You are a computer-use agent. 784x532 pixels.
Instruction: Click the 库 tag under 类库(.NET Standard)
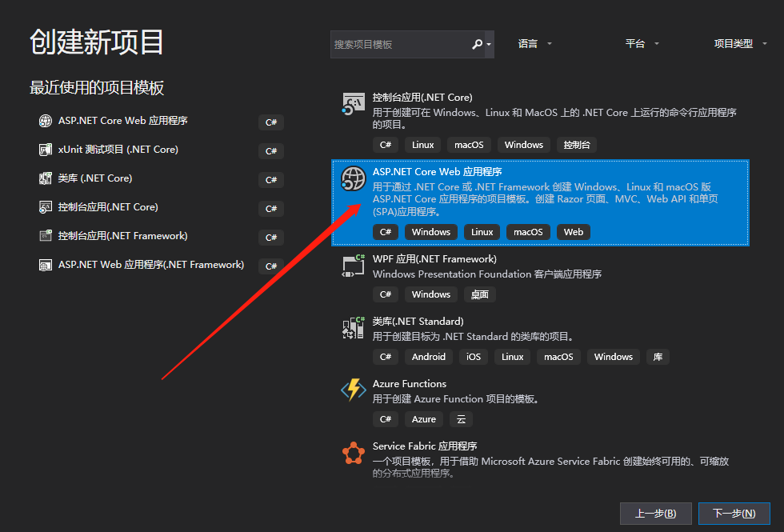point(658,357)
